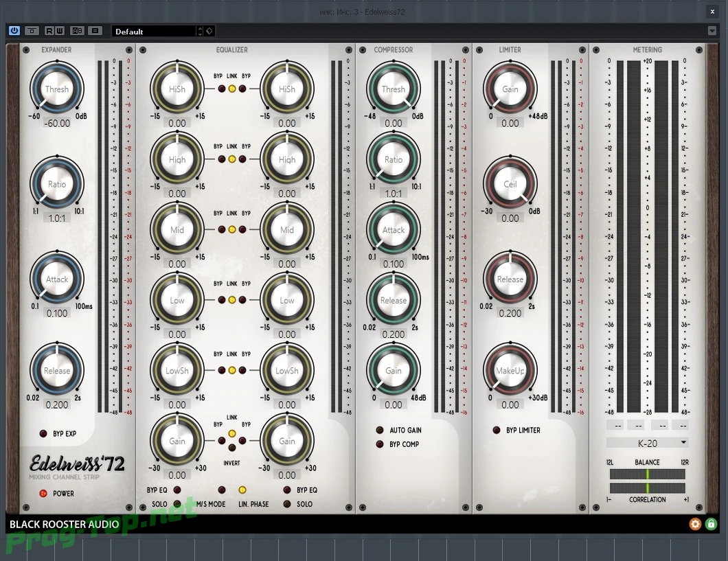728x561 pixels.
Task: Open the K-20 metering scale dropdown
Action: [x=647, y=443]
